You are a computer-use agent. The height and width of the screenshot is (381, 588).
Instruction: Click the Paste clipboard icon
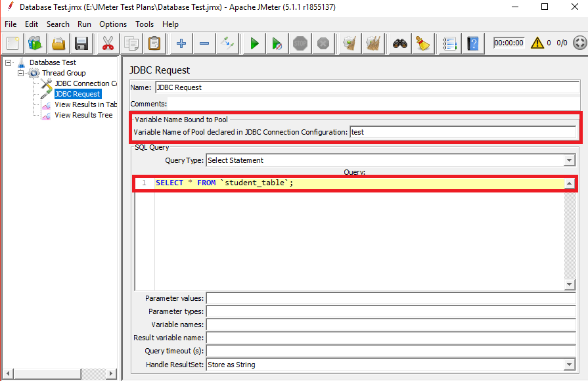pos(154,43)
